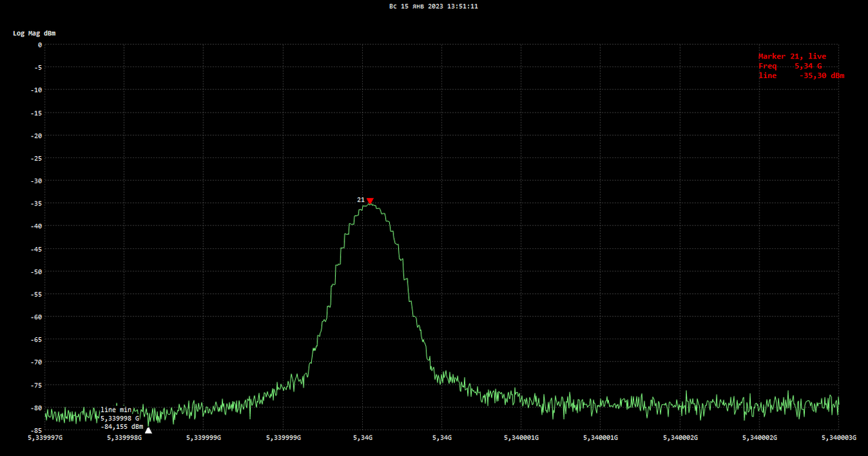Select the red "Freq 5,34 G" readout
868x456 pixels.
coord(790,66)
